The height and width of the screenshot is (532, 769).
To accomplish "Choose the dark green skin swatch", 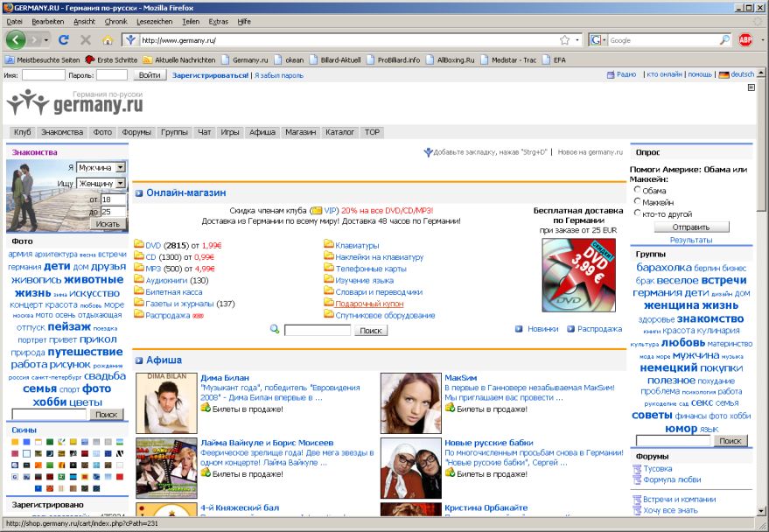I will pyautogui.click(x=50, y=442).
